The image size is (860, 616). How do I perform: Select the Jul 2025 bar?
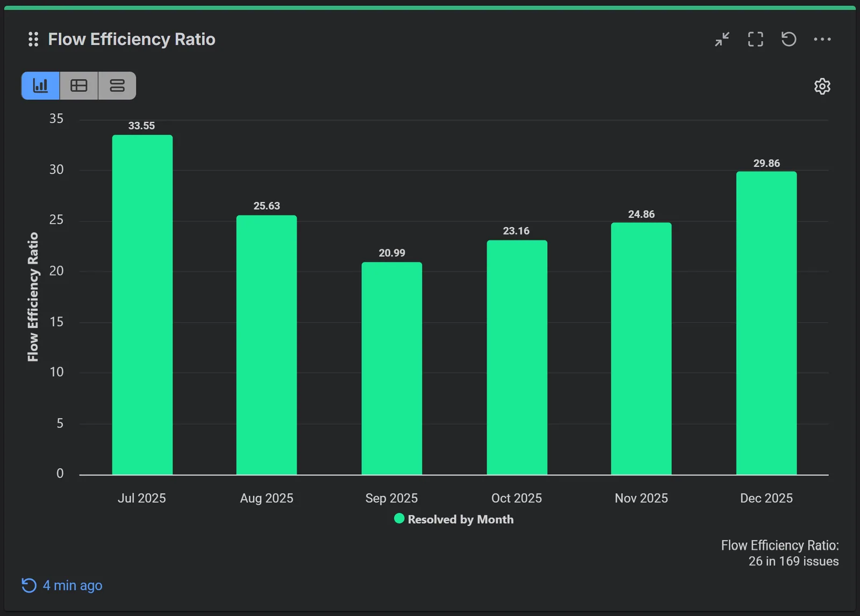[142, 305]
